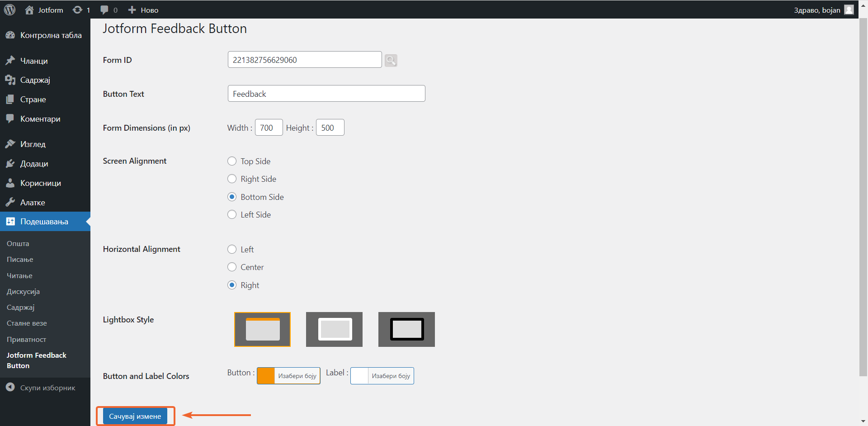This screenshot has width=868, height=426.
Task: Go to Општа settings page
Action: 18,244
